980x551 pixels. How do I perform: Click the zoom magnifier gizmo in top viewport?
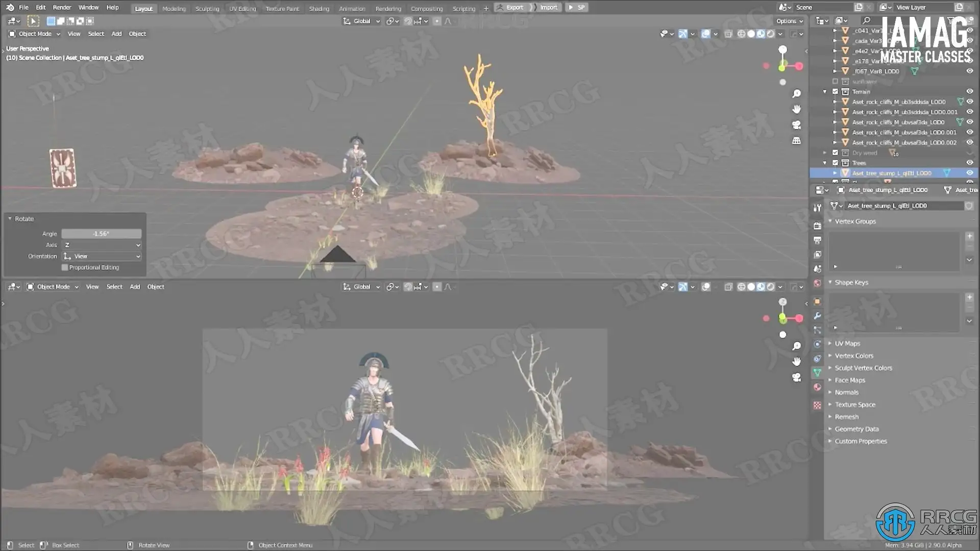pos(796,94)
